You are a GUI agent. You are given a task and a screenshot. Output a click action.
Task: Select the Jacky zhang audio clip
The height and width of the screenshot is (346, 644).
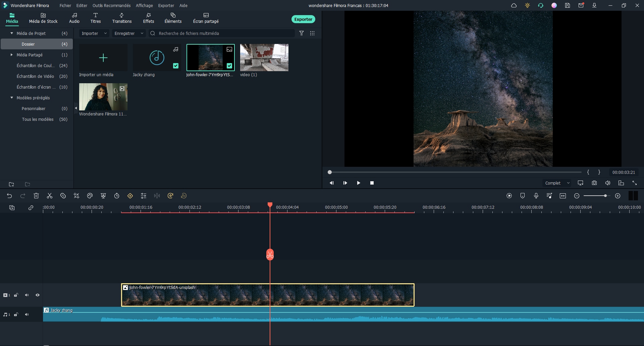tap(343, 314)
